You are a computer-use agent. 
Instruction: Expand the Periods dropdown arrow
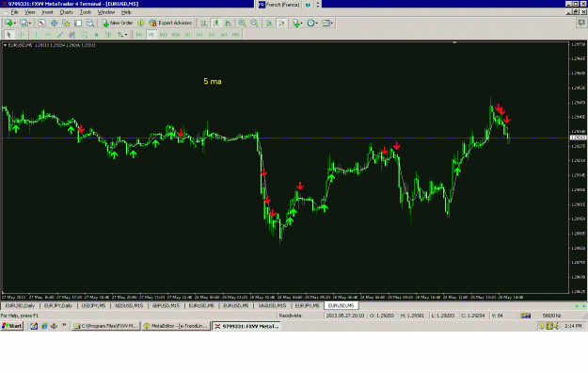coord(316,24)
